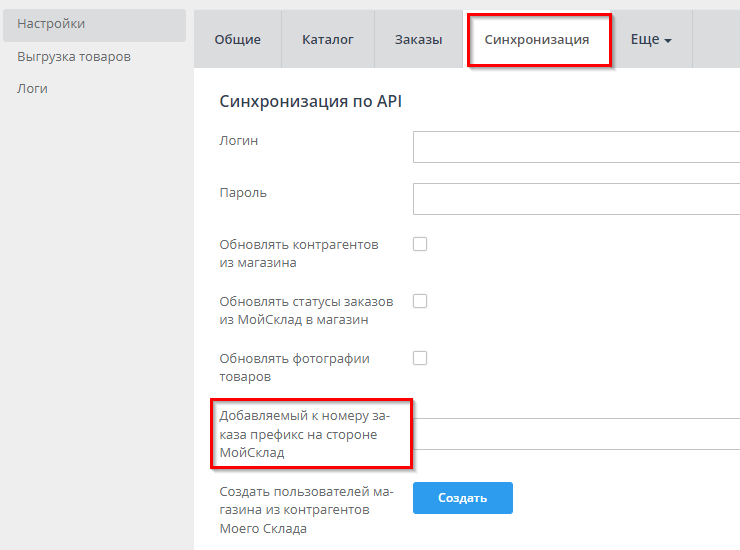
Task: Check the Обновлять фотографии товаров checkbox
Action: point(420,357)
